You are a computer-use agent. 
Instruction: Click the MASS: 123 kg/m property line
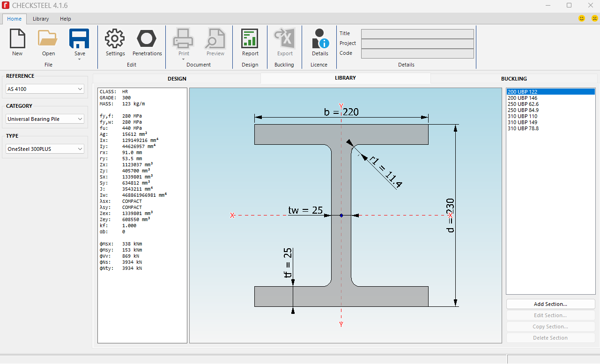point(122,104)
